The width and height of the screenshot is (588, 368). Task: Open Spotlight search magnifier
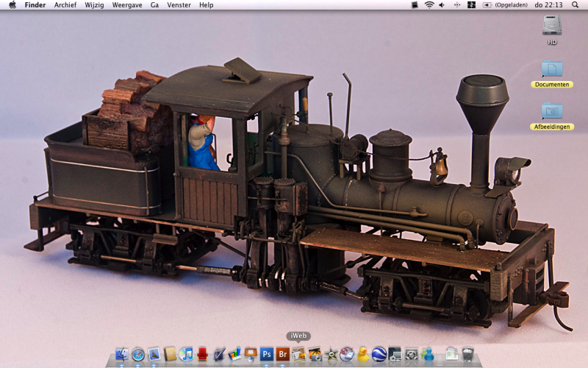coord(575,5)
